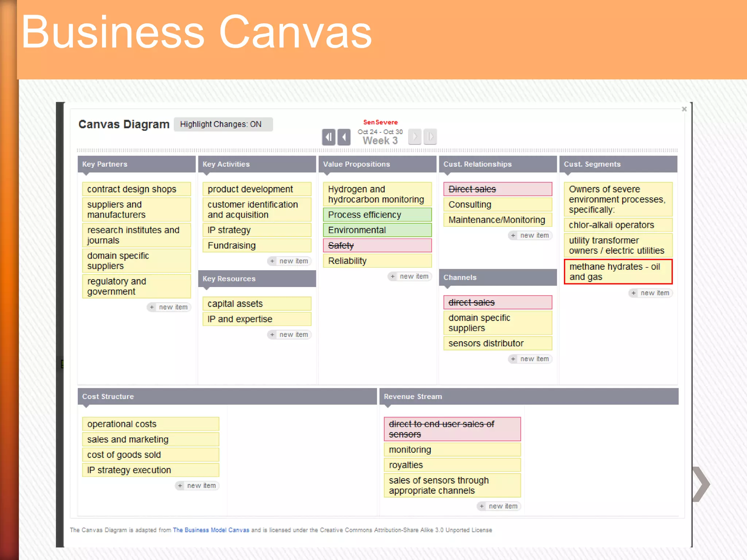Click 'royalties' item
747x560 pixels.
click(x=452, y=465)
